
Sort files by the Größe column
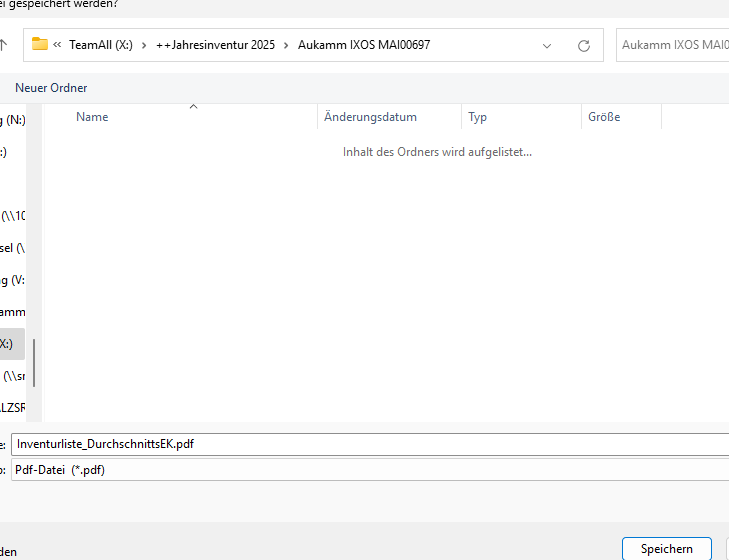(x=604, y=117)
